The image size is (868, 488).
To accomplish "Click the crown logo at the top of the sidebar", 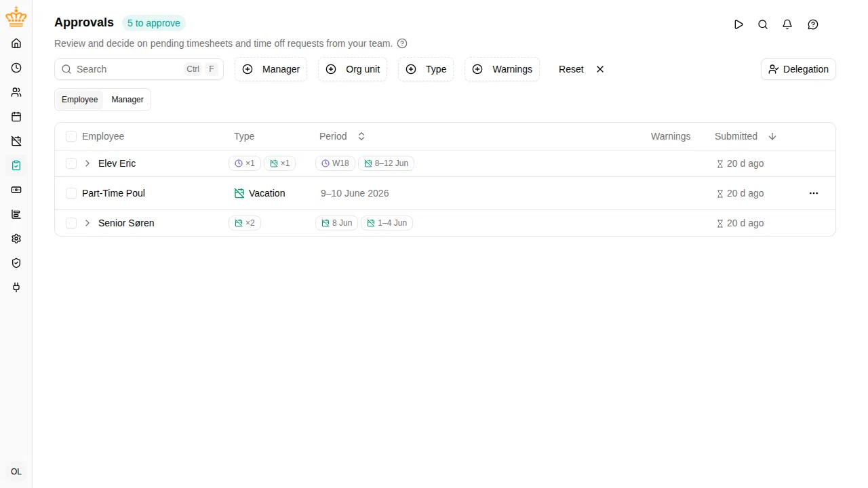I will 16,18.
